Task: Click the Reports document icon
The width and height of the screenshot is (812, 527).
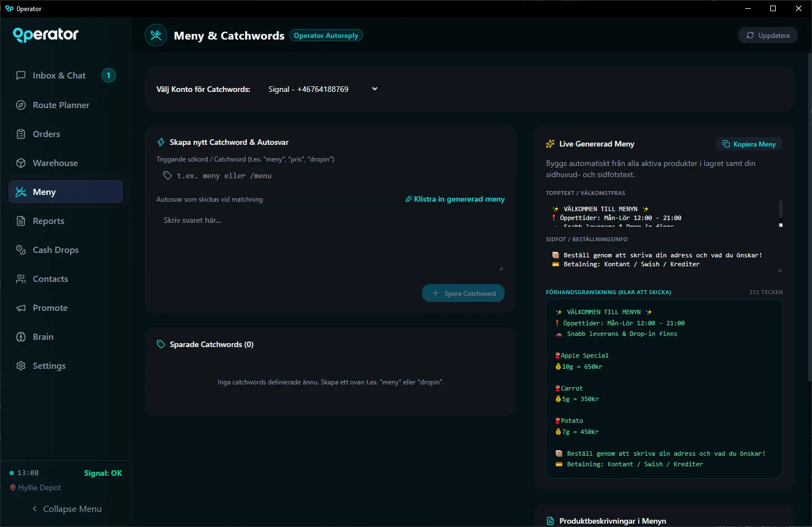Action: (x=21, y=221)
